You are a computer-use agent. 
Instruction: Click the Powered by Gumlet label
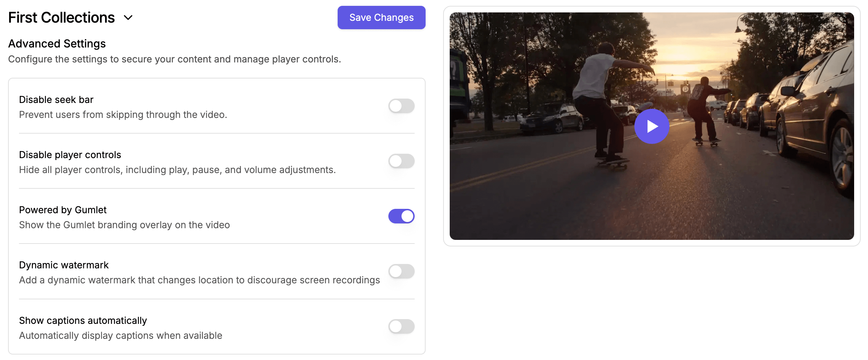63,210
